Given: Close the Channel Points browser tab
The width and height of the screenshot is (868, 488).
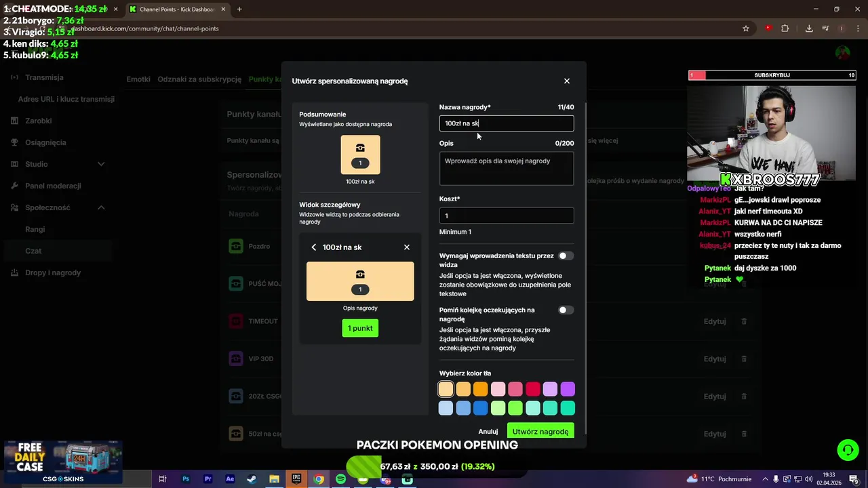Looking at the screenshot, I should click(x=223, y=9).
